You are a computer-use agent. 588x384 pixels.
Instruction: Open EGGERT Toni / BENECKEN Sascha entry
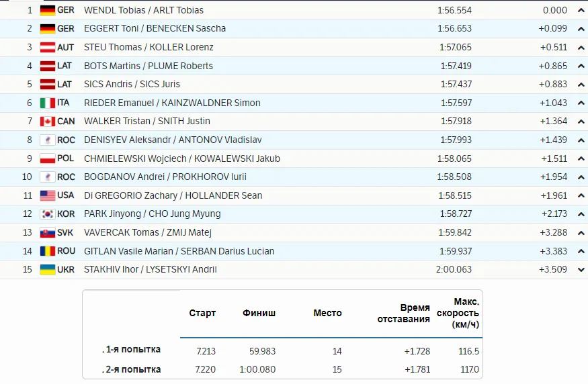[155, 29]
